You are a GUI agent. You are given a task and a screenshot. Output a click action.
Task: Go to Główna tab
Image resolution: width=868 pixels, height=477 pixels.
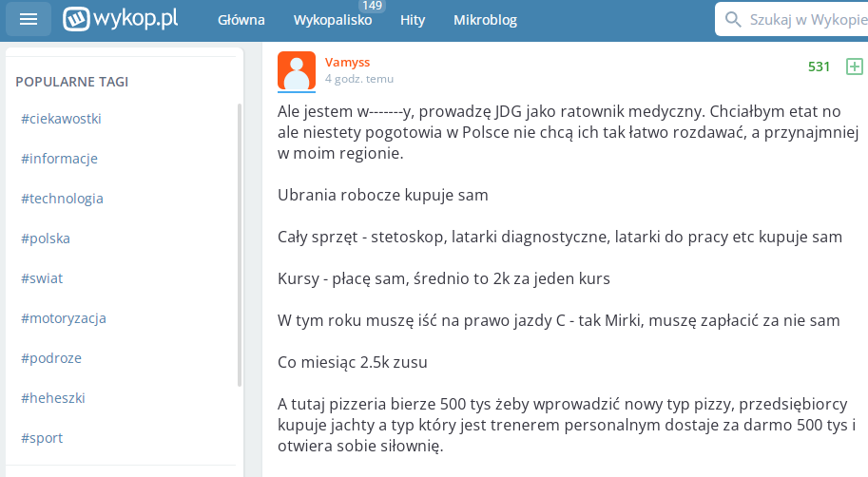coord(241,20)
